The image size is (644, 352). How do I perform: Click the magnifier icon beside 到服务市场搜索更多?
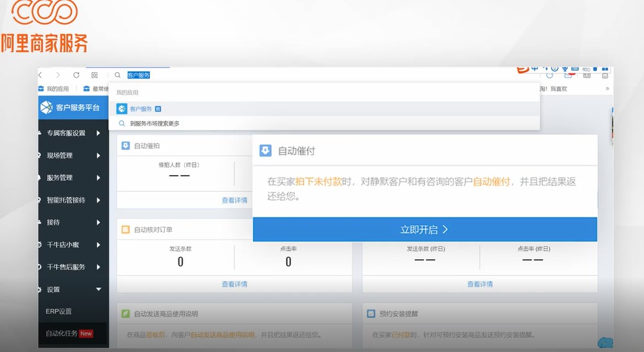(122, 124)
